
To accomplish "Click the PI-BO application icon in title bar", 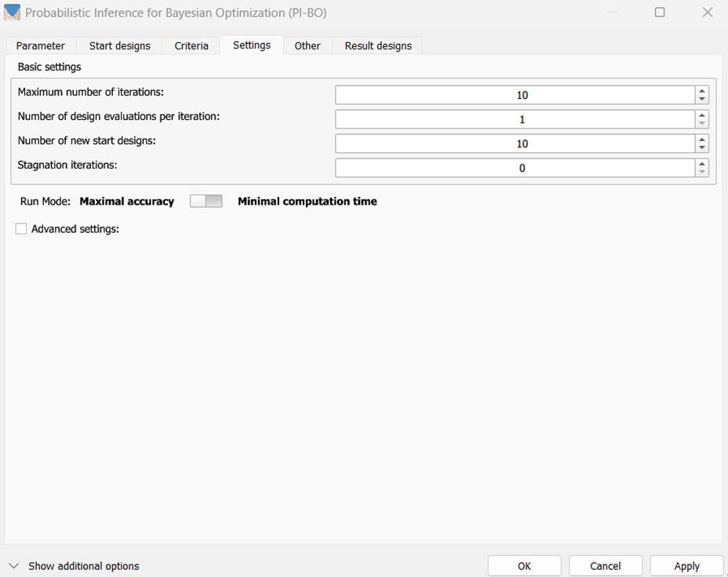I will tap(12, 13).
